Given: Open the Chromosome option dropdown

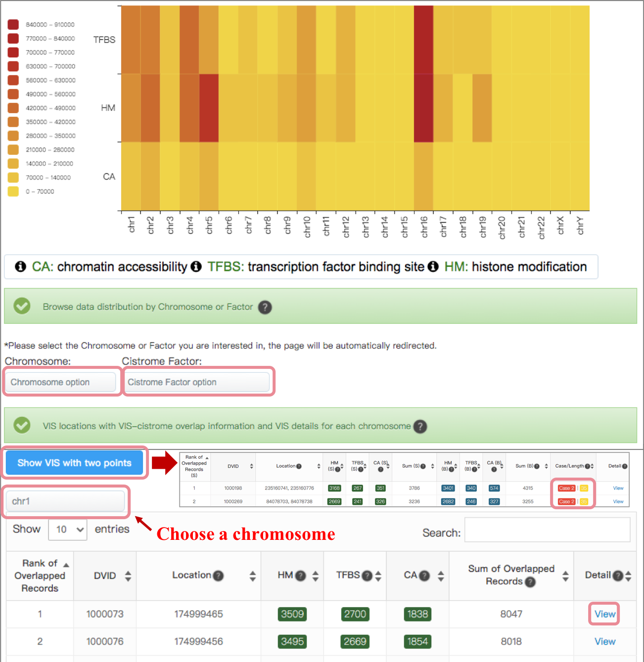Looking at the screenshot, I should [60, 382].
